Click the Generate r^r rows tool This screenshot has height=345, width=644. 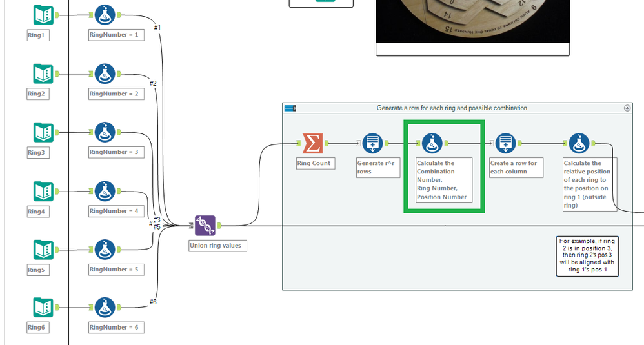[x=372, y=143]
